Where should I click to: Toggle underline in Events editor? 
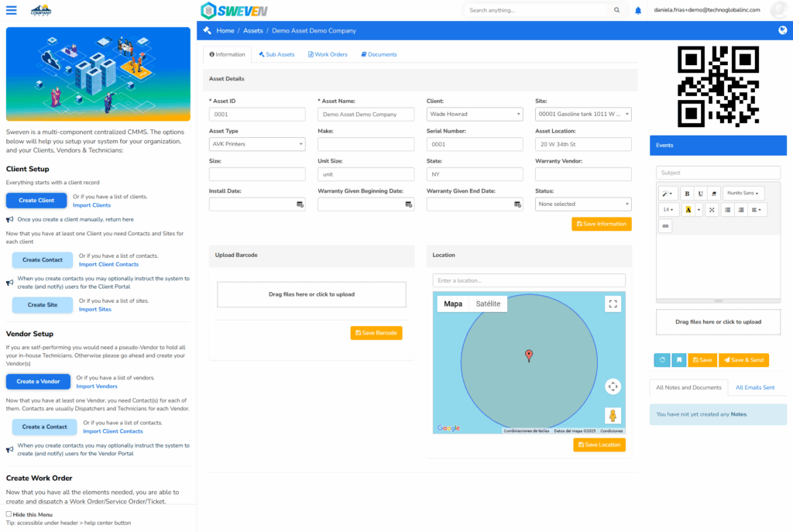pos(700,193)
